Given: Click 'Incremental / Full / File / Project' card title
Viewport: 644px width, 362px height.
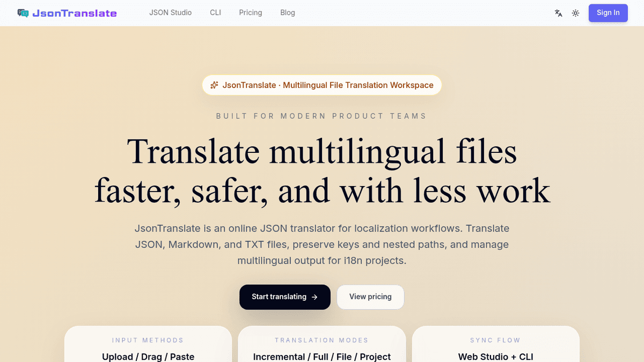Looking at the screenshot, I should point(322,357).
